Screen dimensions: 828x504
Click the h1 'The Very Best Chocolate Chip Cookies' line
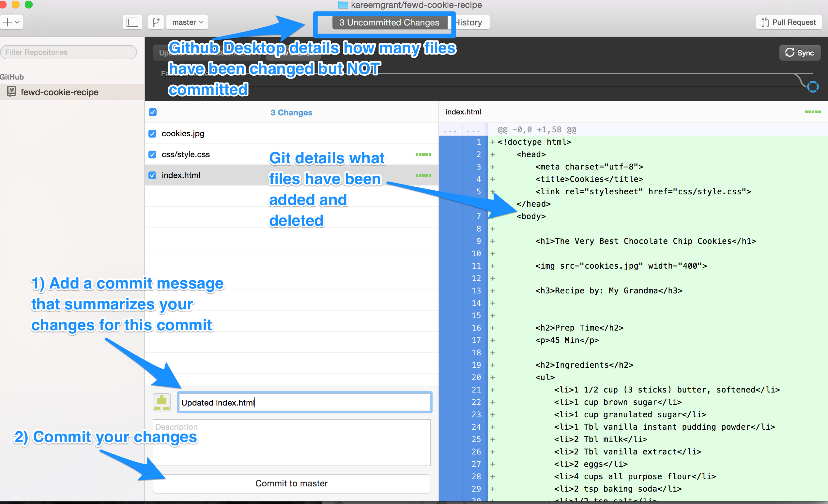(646, 241)
